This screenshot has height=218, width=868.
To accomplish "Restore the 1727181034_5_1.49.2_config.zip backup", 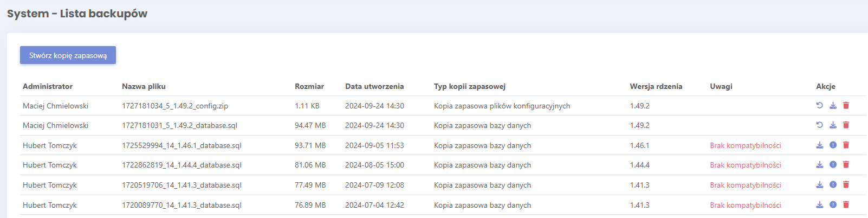I will 820,106.
